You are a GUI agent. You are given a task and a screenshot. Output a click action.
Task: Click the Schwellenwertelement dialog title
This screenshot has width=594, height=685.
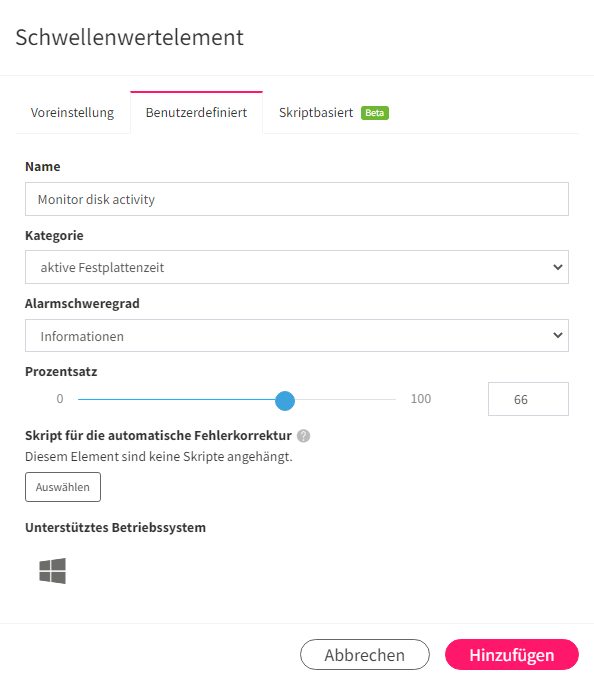pyautogui.click(x=130, y=38)
